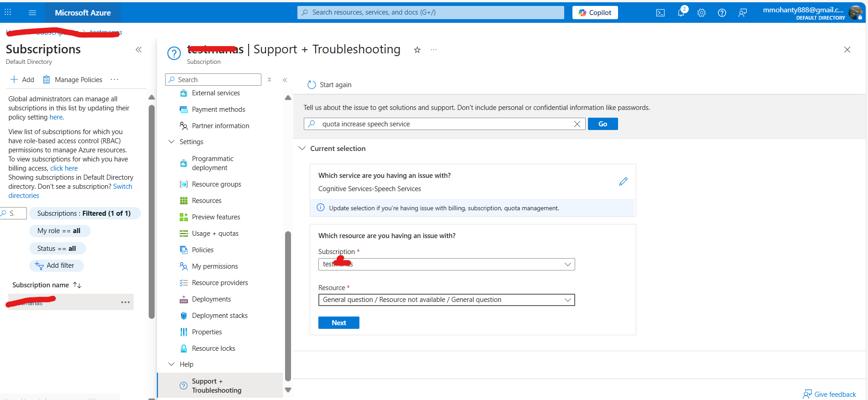The width and height of the screenshot is (868, 400).
Task: Open the Azure apps grid launcher
Action: (x=8, y=12)
